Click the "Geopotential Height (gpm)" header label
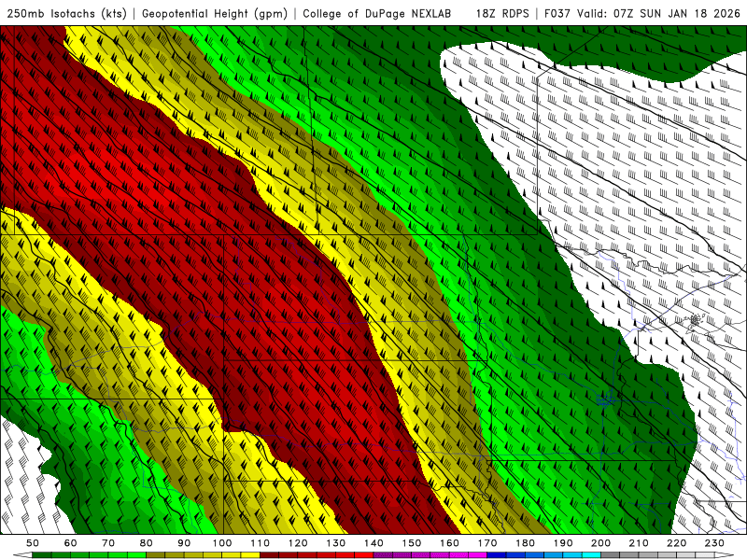747x560 pixels. [215, 14]
